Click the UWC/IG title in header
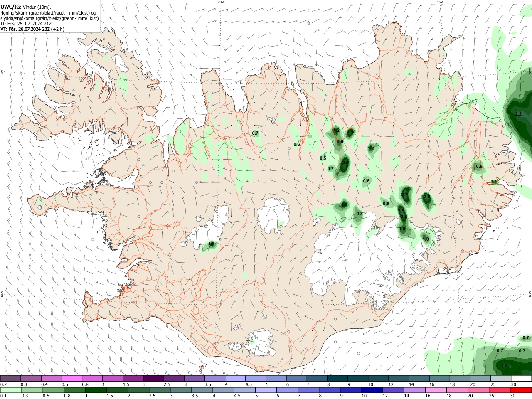Screen dimensions: 532x399 point(10,7)
